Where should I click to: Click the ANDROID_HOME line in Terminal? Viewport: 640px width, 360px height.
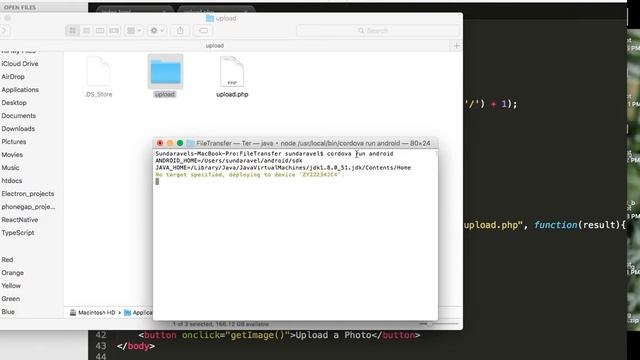point(229,161)
